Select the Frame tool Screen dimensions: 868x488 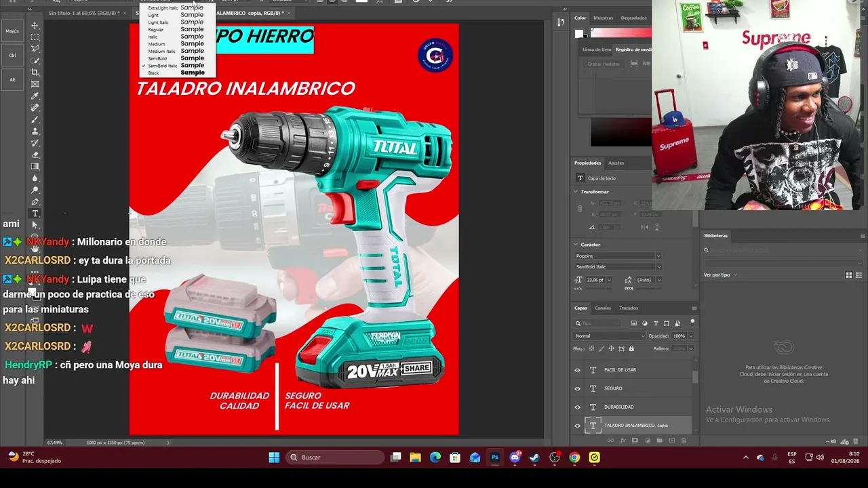[35, 84]
